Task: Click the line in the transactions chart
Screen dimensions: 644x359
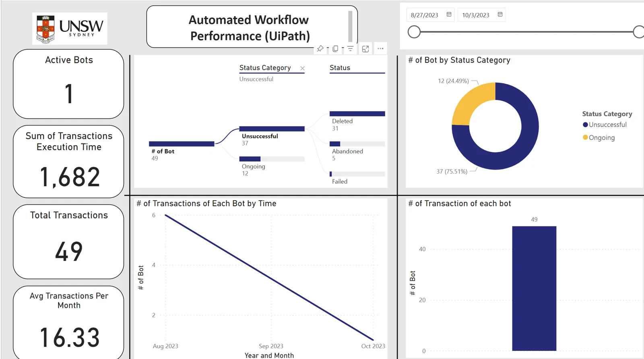Action: [x=269, y=278]
